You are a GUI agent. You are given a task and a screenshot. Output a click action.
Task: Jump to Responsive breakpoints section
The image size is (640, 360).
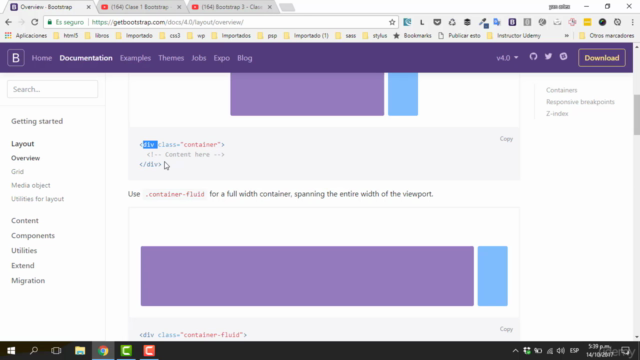[580, 102]
